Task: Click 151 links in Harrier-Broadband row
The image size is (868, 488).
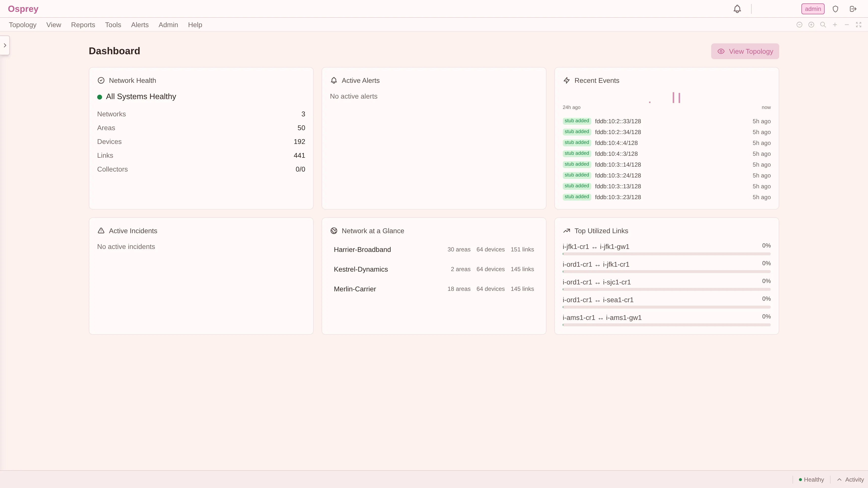Action: click(x=522, y=250)
